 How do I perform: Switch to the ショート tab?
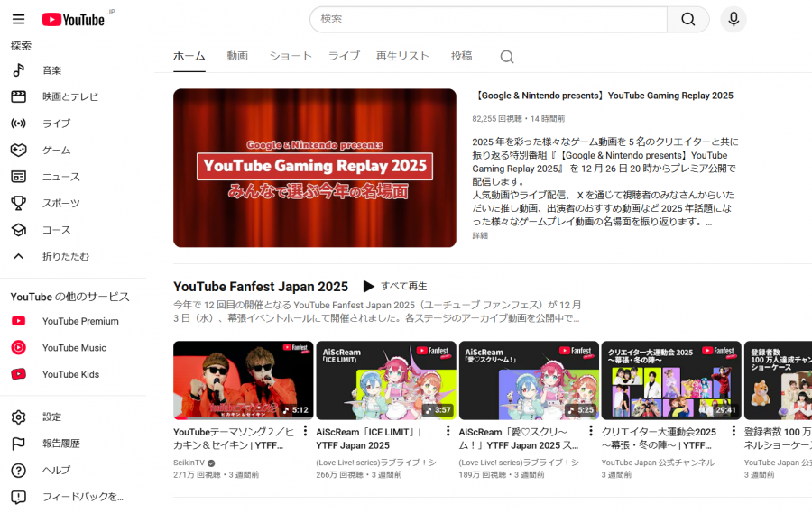pyautogui.click(x=291, y=56)
